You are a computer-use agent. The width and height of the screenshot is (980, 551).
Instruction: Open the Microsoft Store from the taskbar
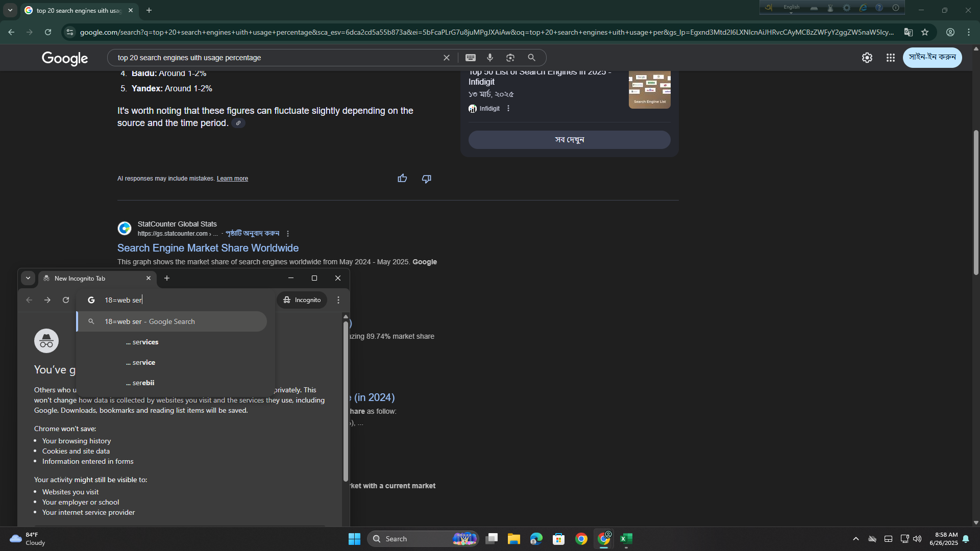pos(558,539)
